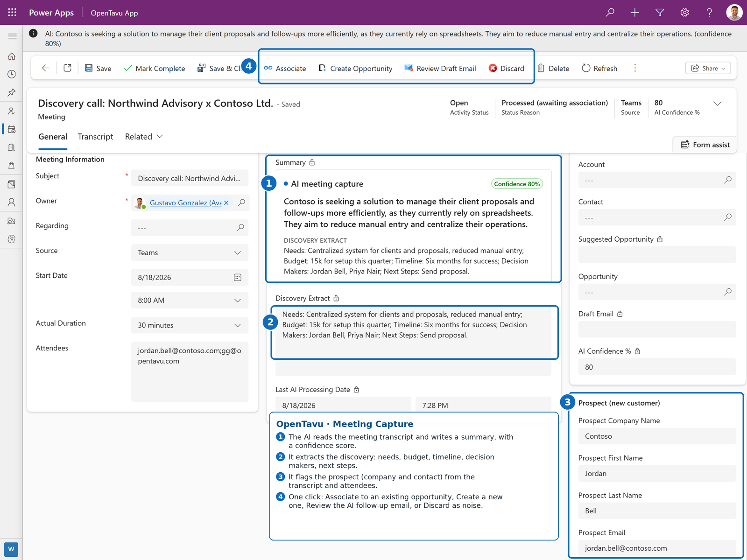Open the person-with-checkmark sidebar icon
This screenshot has height=560, width=747.
click(x=12, y=111)
